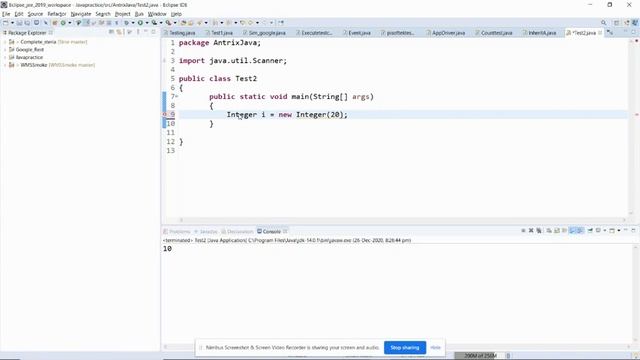The image size is (640, 360).
Task: Click the Stop sharing button
Action: pos(404,347)
